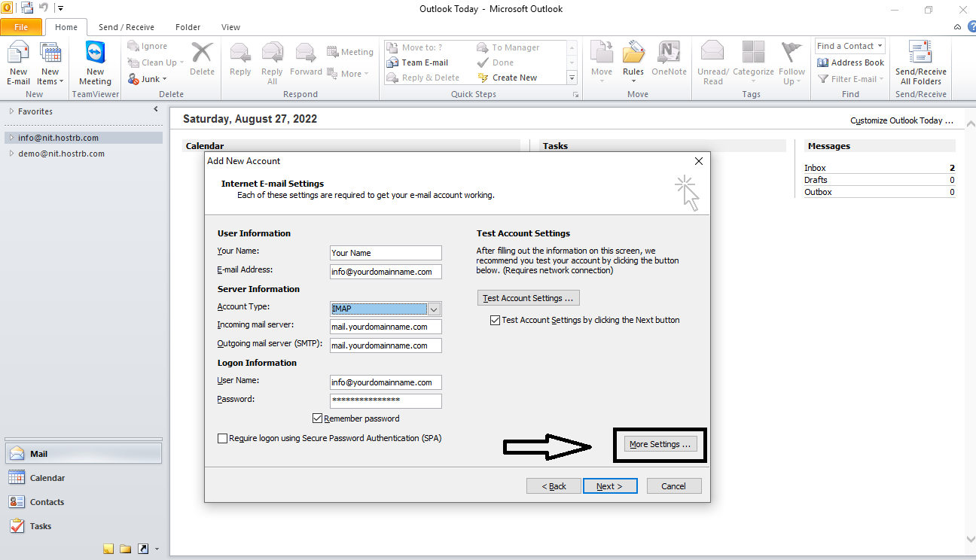976x560 pixels.
Task: Click the Reply All icon
Action: 272,63
